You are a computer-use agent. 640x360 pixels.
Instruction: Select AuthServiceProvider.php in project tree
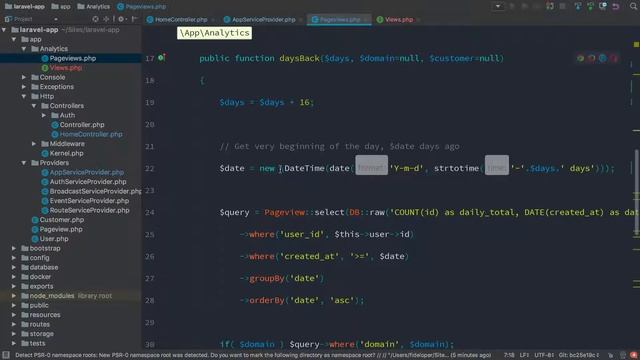point(84,182)
